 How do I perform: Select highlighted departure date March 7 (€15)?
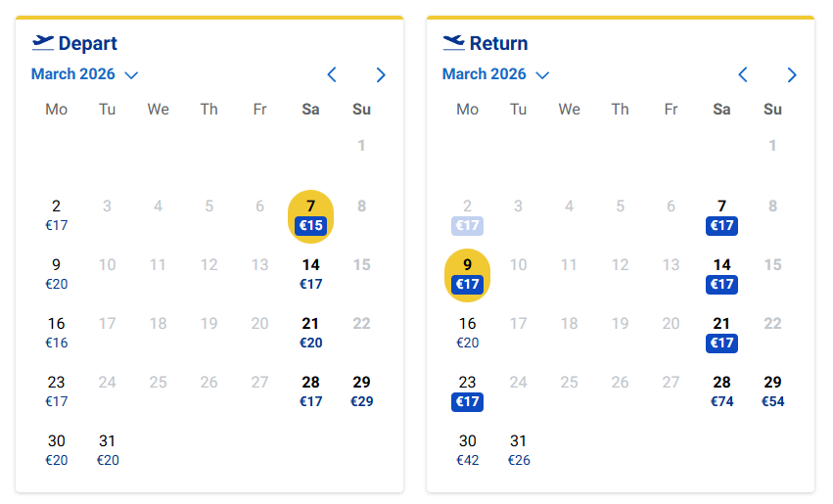coord(311,215)
